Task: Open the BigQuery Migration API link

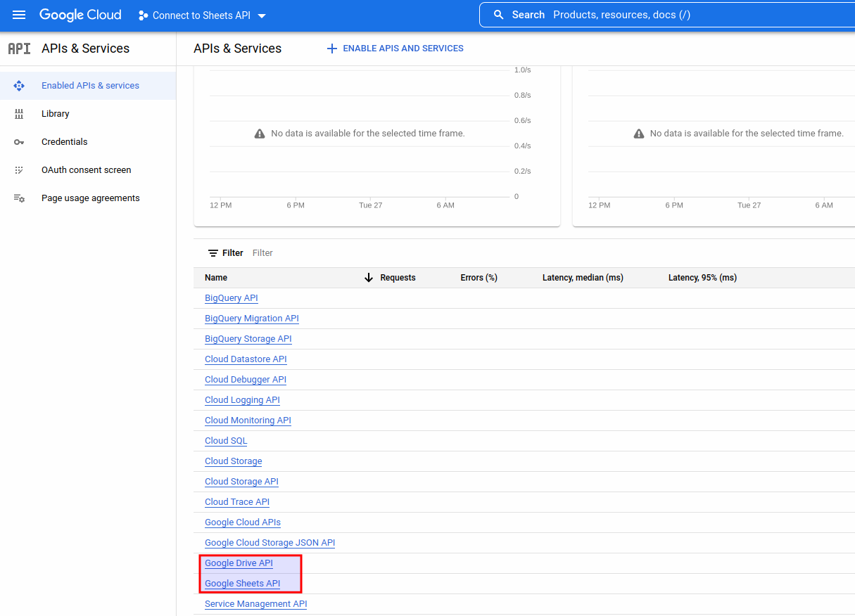Action: click(252, 319)
